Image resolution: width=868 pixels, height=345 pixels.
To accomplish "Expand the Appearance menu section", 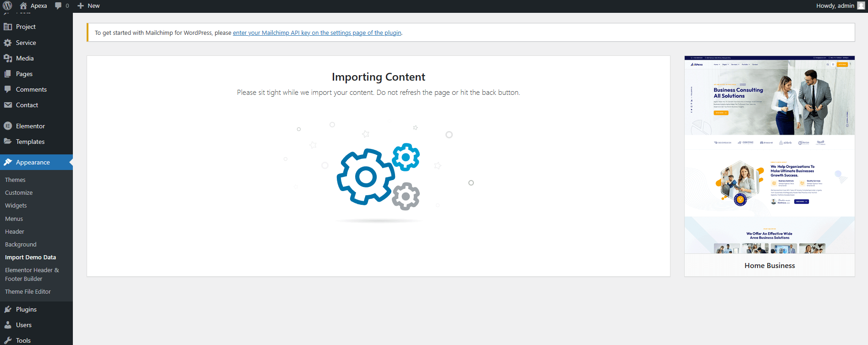I will [x=33, y=162].
